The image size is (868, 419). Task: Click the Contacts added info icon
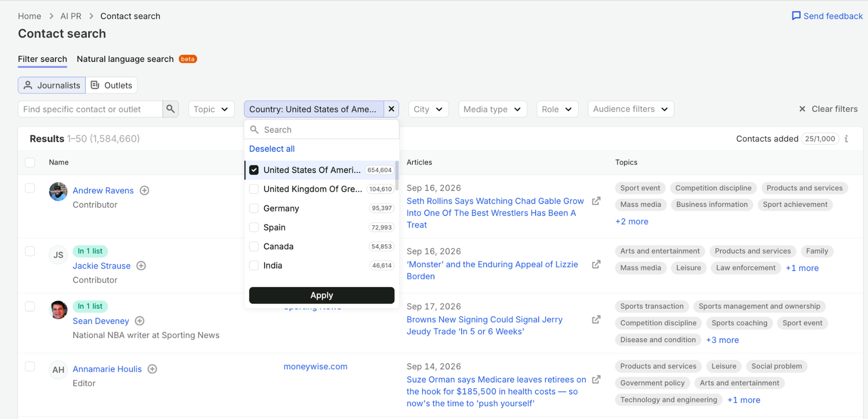(846, 139)
